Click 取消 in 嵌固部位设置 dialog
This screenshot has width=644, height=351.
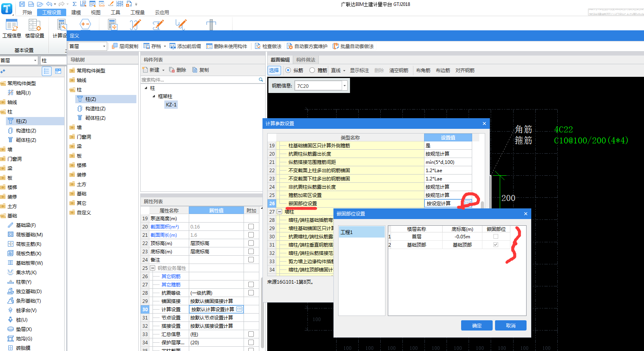(511, 325)
